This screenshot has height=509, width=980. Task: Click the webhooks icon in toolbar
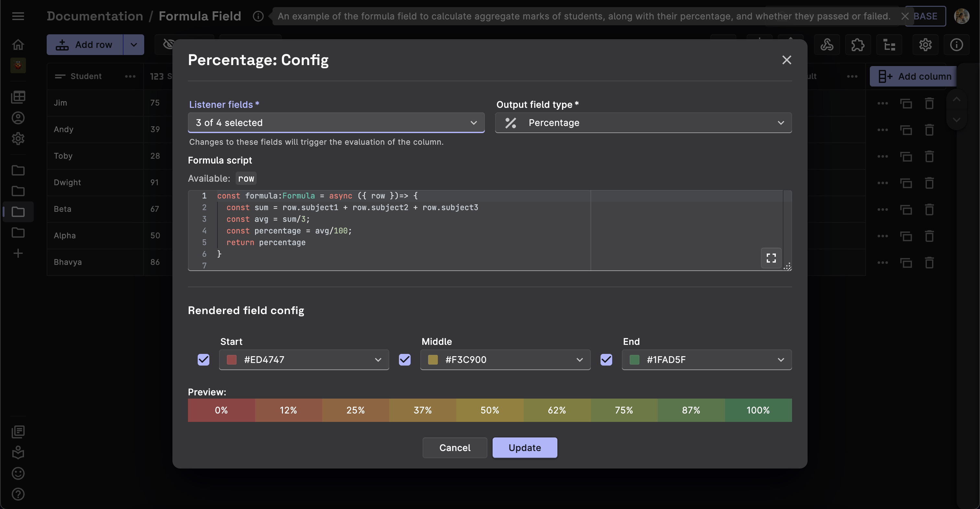[x=826, y=45]
